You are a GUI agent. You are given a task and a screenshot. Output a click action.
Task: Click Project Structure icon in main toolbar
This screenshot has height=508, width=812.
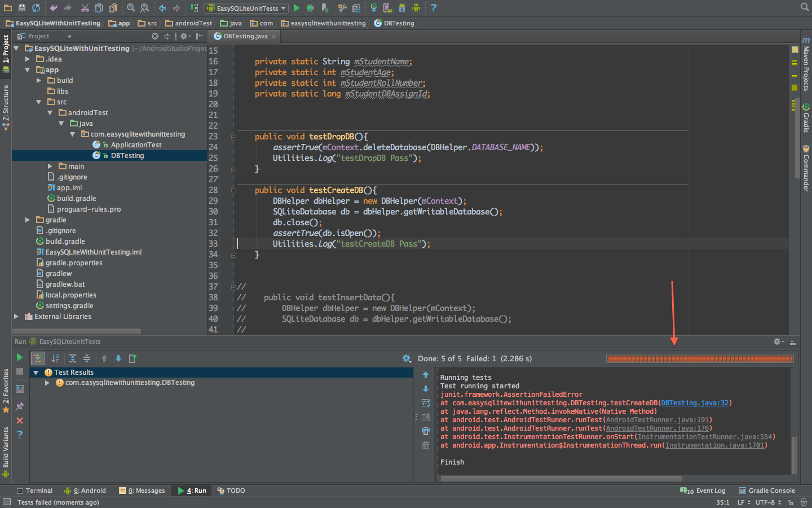pyautogui.click(x=356, y=8)
